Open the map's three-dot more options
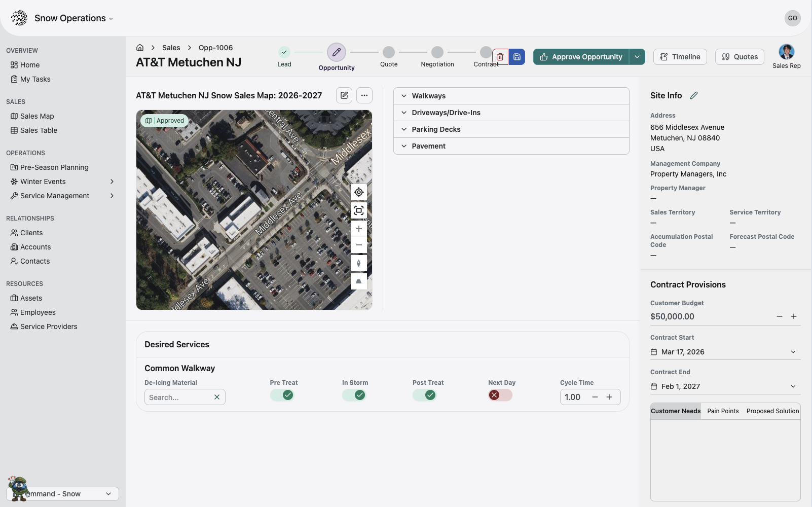 pos(364,95)
